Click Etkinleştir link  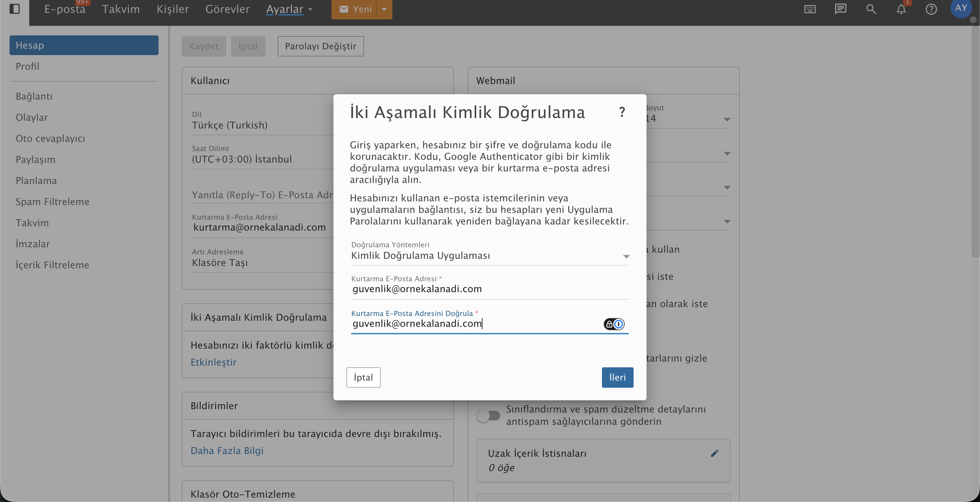click(x=213, y=362)
